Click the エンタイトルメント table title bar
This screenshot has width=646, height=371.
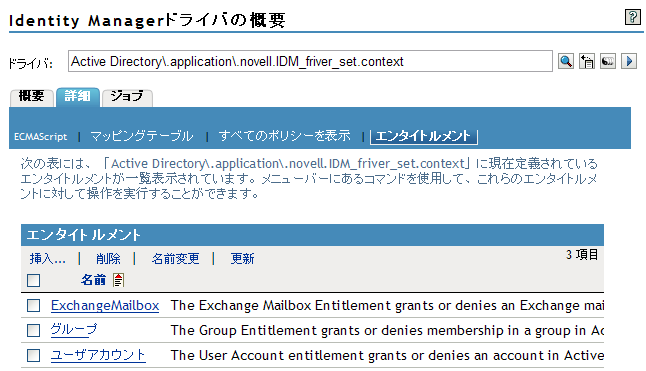(312, 235)
